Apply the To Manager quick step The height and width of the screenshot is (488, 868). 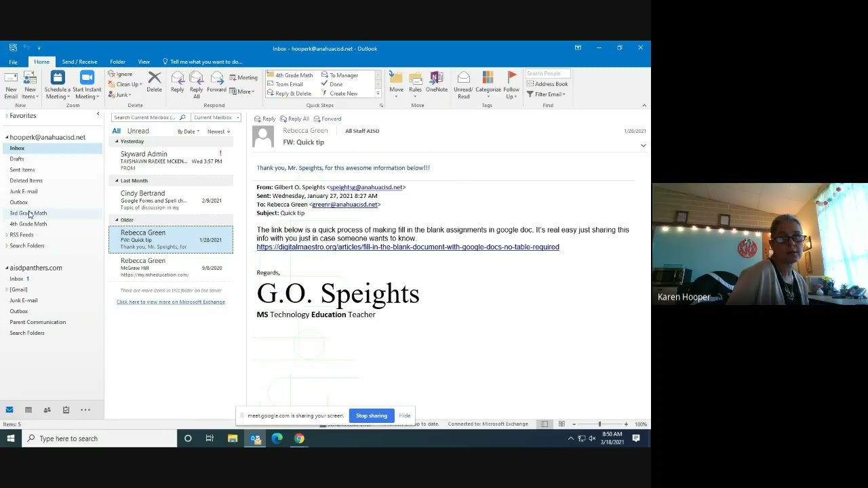click(x=340, y=75)
